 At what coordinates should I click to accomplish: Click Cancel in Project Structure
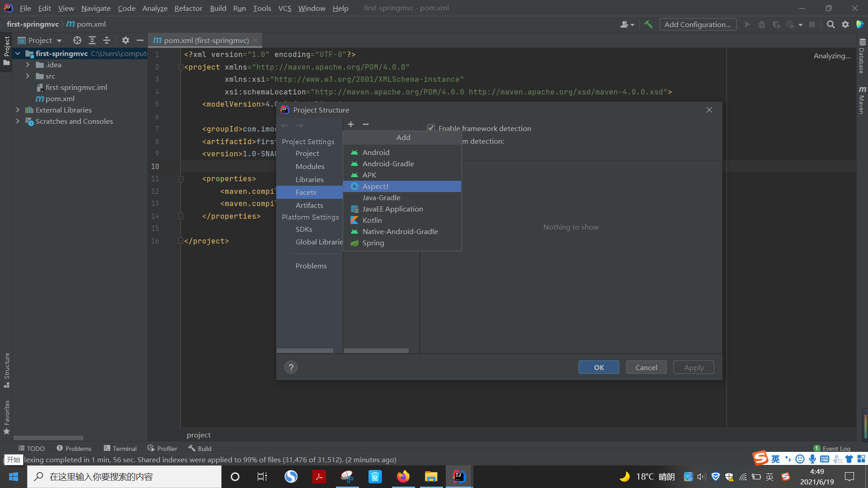click(646, 367)
